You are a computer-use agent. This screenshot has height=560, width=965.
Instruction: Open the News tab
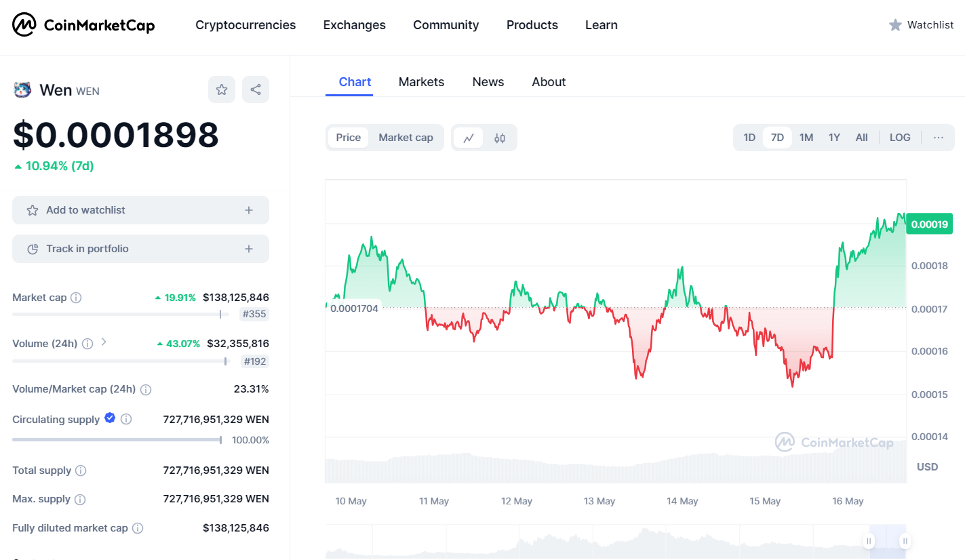tap(488, 81)
